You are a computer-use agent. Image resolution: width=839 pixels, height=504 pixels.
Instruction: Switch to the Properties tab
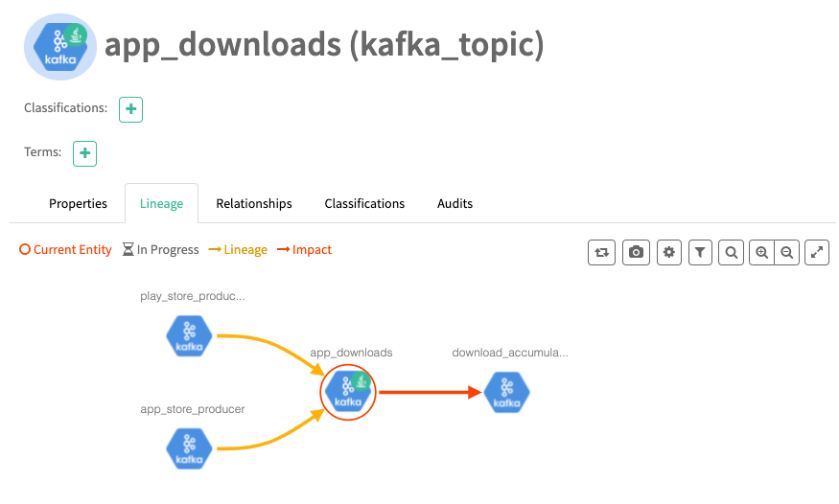point(78,203)
